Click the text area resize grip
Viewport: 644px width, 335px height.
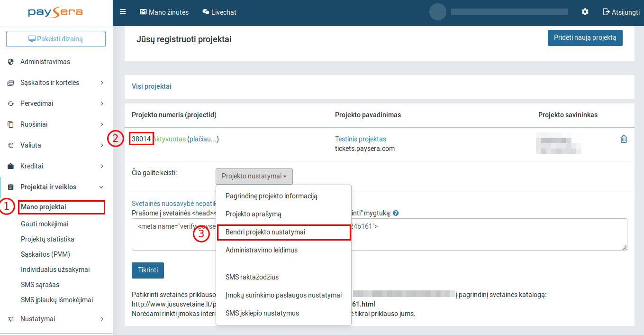tap(625, 247)
